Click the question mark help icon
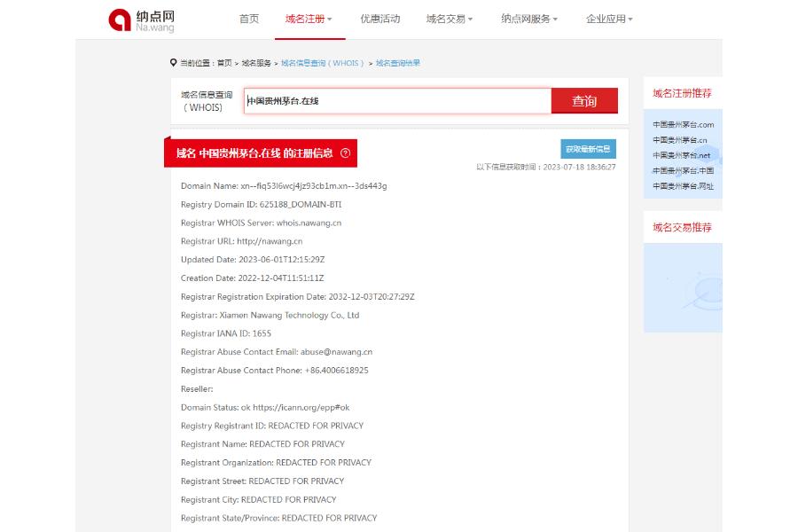798x532 pixels. 345,153
